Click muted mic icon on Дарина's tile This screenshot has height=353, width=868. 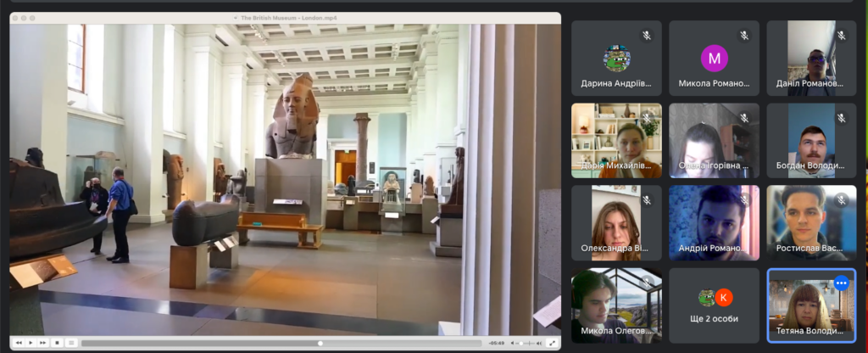pyautogui.click(x=646, y=36)
